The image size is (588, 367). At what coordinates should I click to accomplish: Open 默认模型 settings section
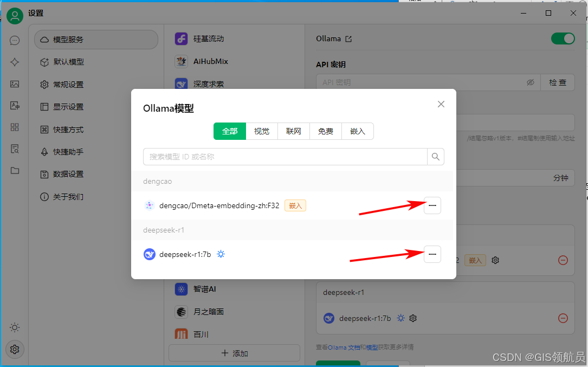(96, 62)
